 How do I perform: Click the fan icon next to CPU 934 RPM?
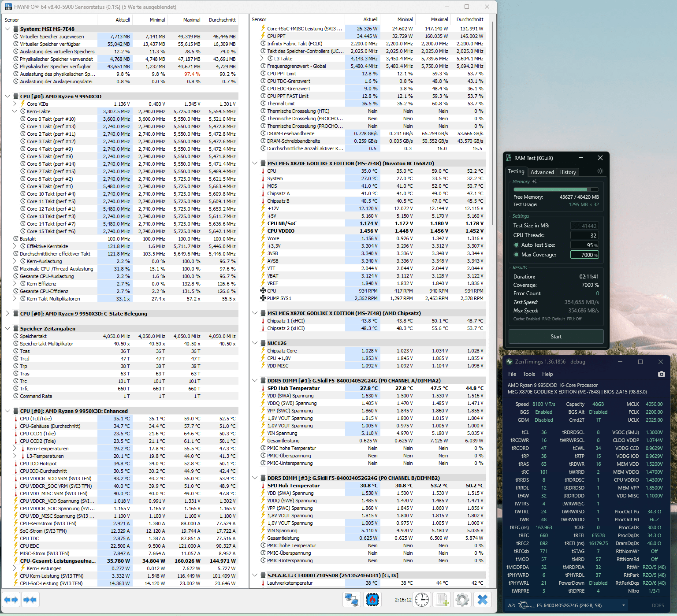click(263, 291)
